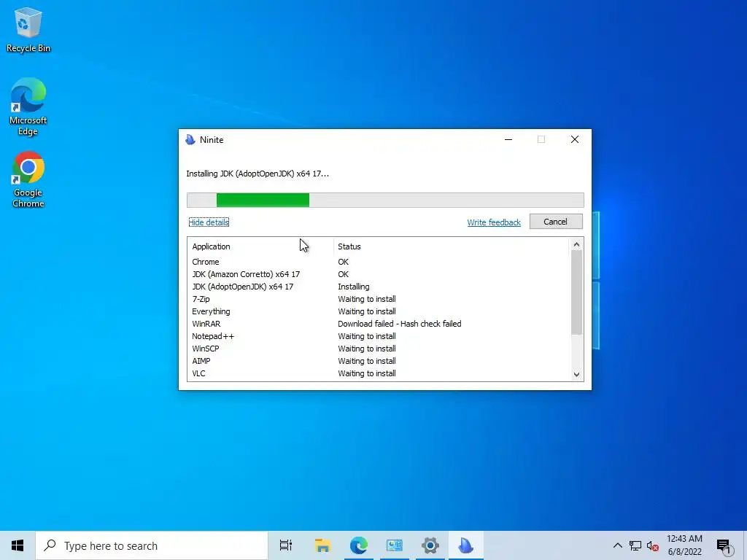747x560 pixels.
Task: Select the 7-Zip row
Action: click(x=379, y=299)
